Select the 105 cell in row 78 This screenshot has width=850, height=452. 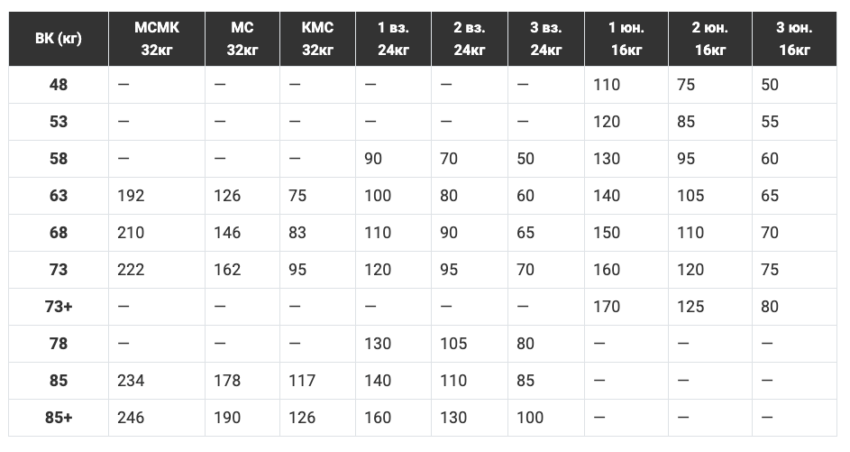(x=453, y=344)
